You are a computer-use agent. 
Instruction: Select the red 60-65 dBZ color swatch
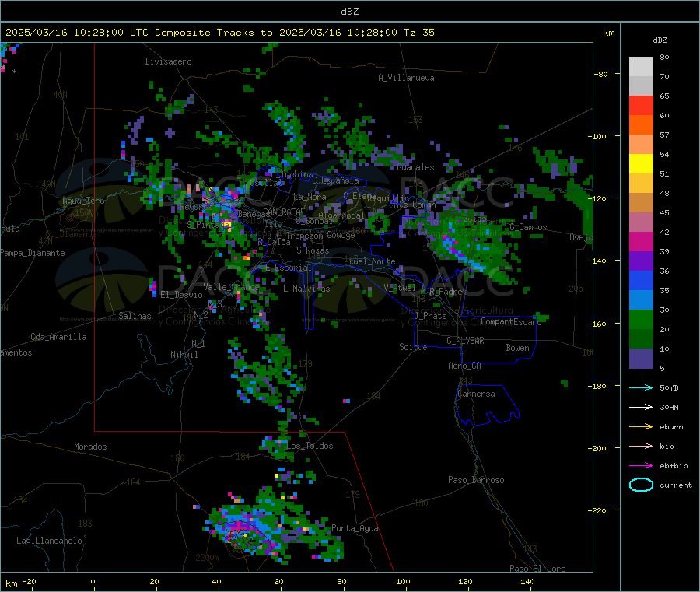point(641,105)
